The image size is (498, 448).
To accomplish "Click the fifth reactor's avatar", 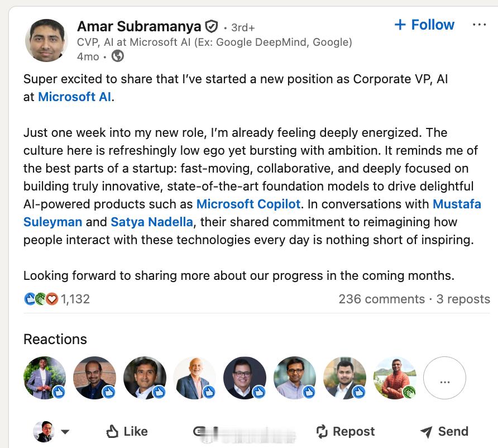I will pos(245,378).
